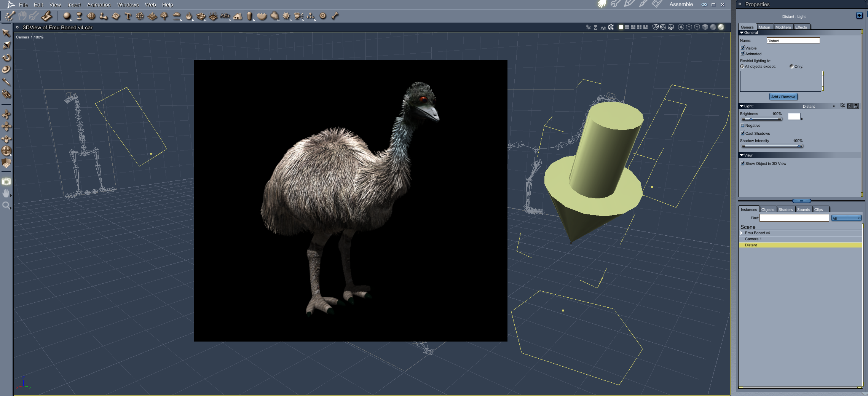Open the Texture room paintbrush icon
This screenshot has height=396, width=868.
[643, 4]
